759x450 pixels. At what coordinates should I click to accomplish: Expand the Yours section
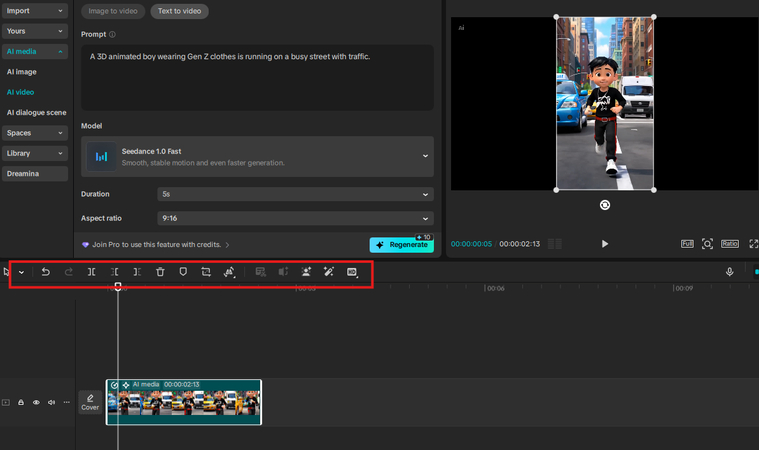click(35, 31)
